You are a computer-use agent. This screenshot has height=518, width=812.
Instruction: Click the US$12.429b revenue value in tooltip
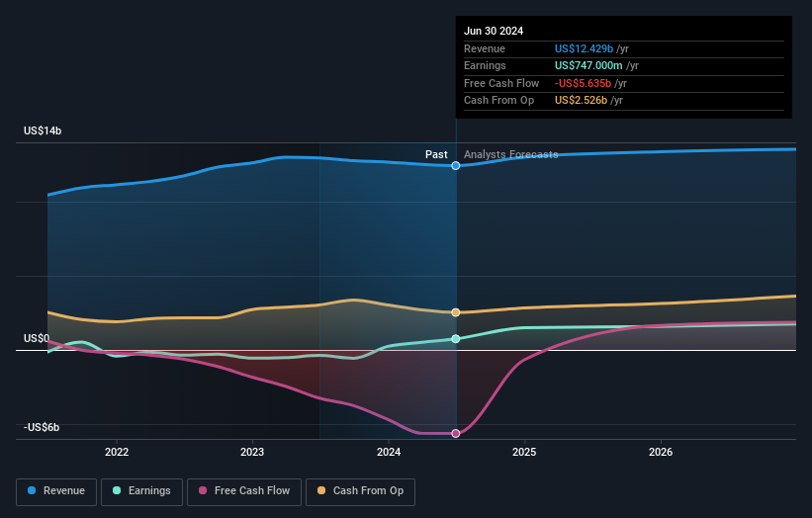click(584, 48)
